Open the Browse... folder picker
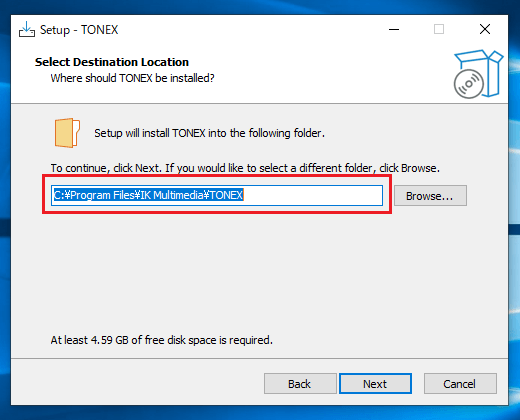This screenshot has height=420, width=520. (x=430, y=196)
